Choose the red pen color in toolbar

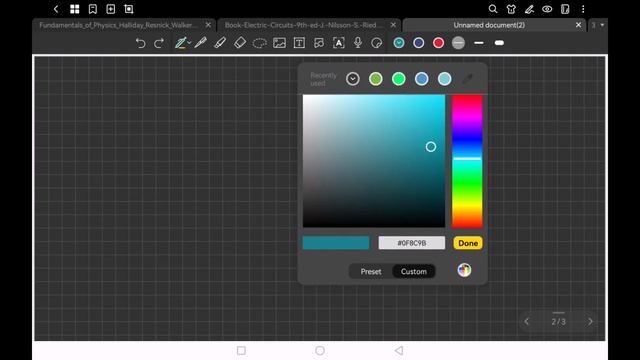(x=438, y=43)
